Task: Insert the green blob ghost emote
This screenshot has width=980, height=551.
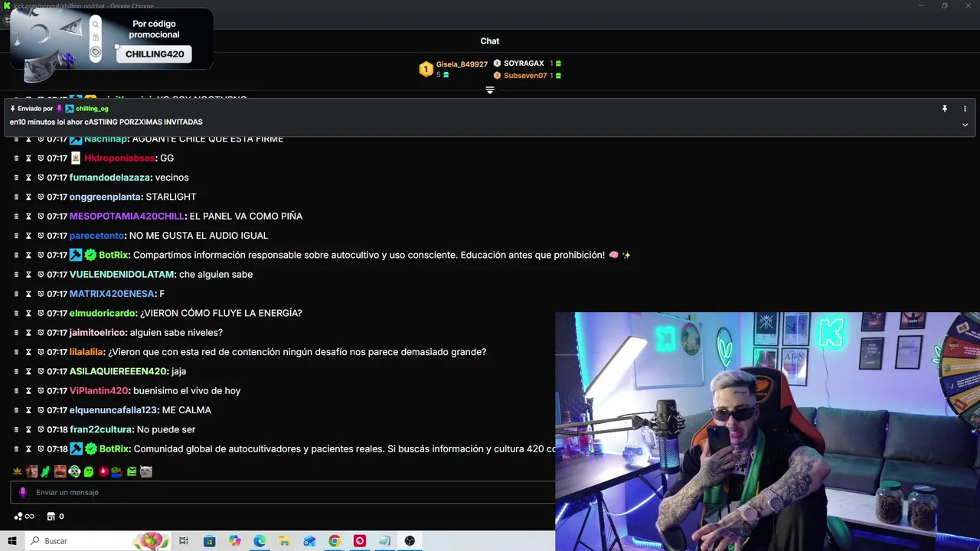Action: click(x=89, y=471)
